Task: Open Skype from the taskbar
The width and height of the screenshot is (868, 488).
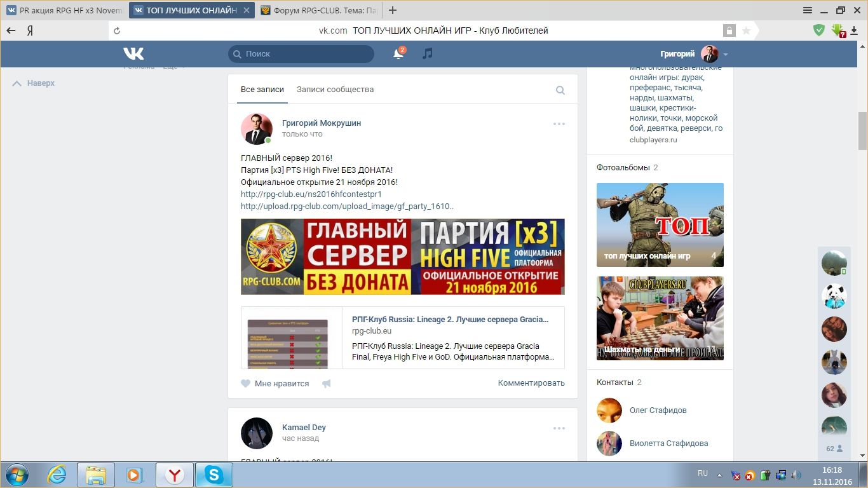Action: [x=214, y=475]
